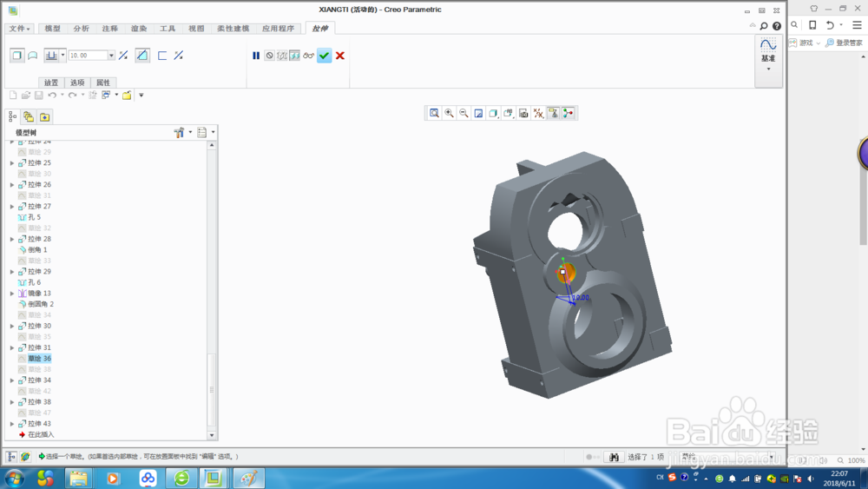Toggle the remove material option
The image size is (868, 489).
tap(142, 56)
